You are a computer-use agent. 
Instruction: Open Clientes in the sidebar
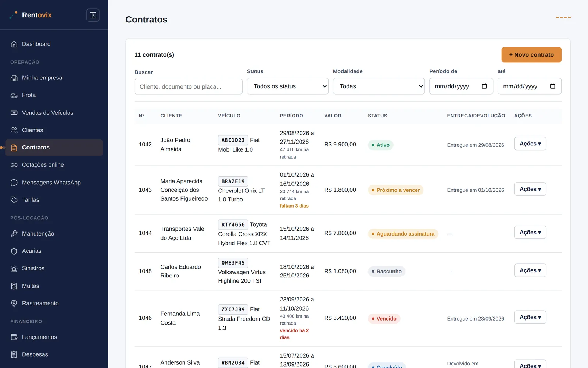click(54, 130)
